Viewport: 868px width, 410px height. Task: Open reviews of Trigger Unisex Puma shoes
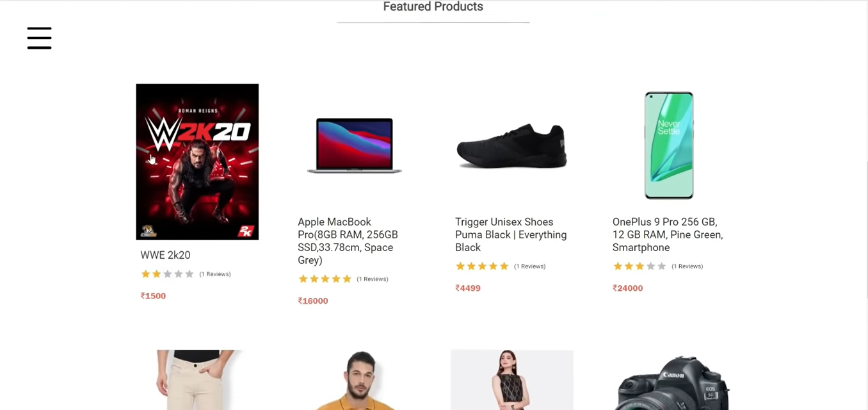529,266
